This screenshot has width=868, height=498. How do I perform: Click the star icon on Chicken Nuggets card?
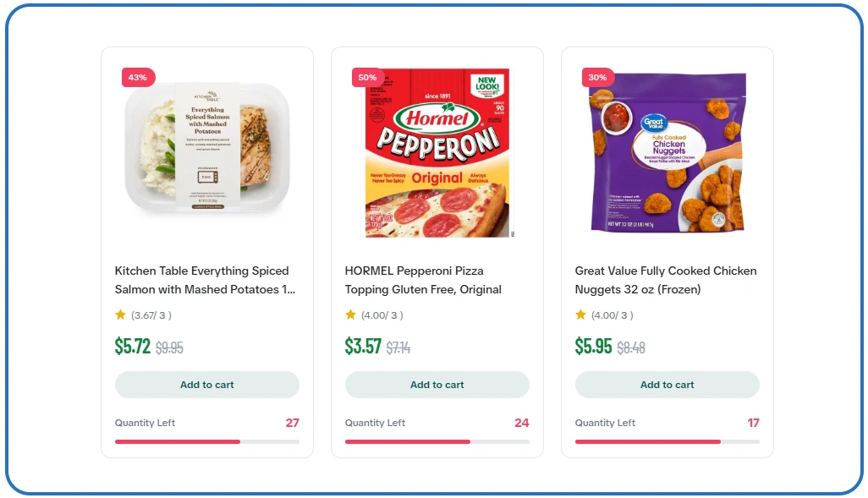tap(579, 315)
